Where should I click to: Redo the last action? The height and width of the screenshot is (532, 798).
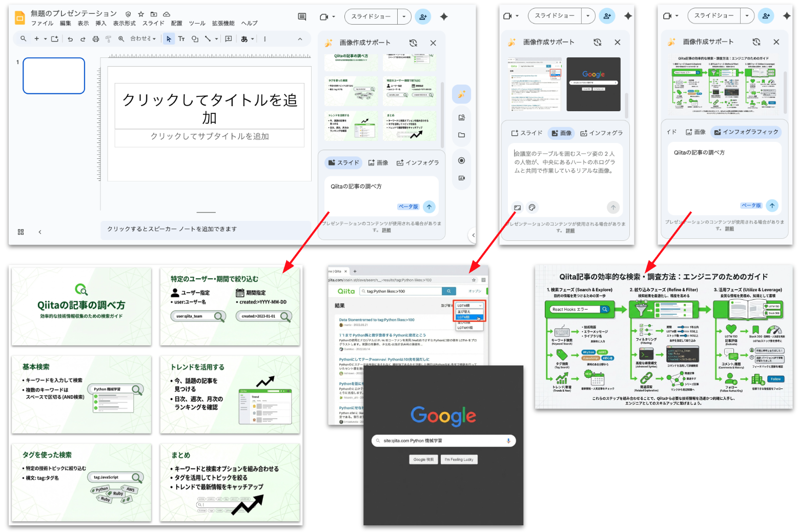[x=83, y=38]
